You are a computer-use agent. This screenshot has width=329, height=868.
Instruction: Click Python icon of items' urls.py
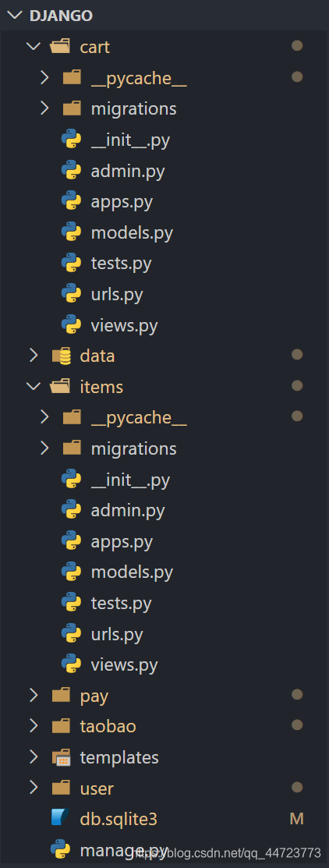[x=72, y=633]
